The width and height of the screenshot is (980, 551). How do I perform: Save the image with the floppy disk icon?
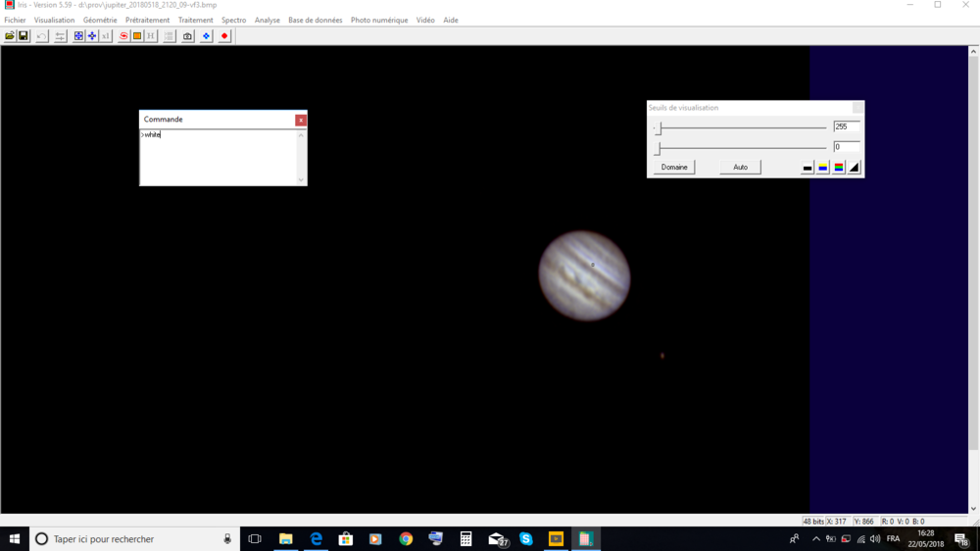pos(24,36)
